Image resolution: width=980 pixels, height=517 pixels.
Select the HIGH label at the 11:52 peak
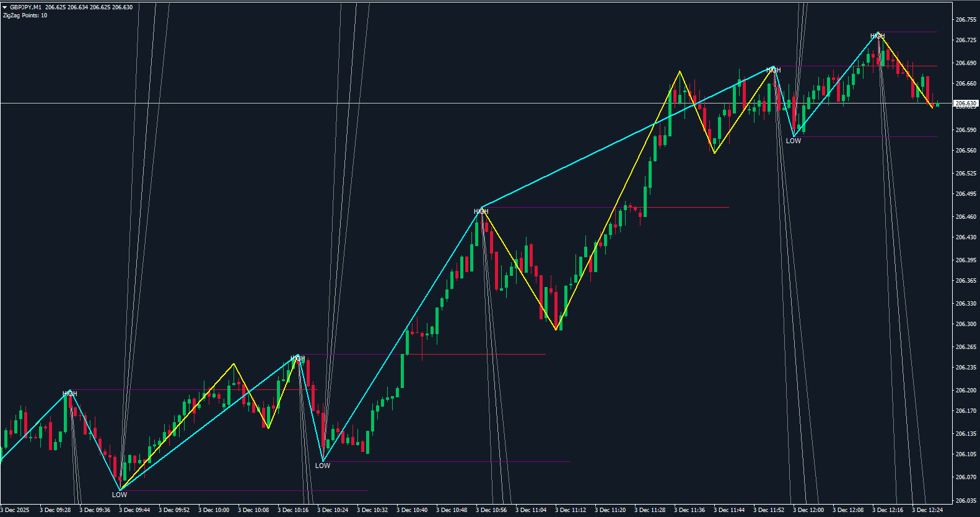[x=774, y=70]
